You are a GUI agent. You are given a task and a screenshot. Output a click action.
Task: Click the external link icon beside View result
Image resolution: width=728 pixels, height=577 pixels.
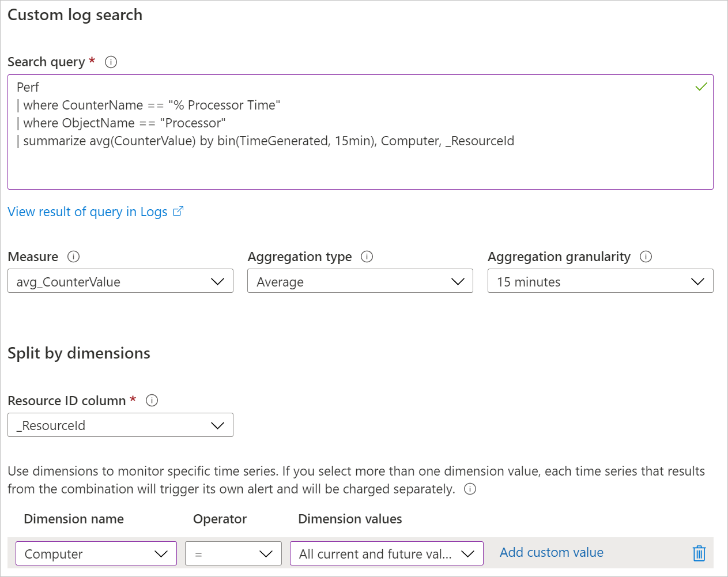pos(178,212)
